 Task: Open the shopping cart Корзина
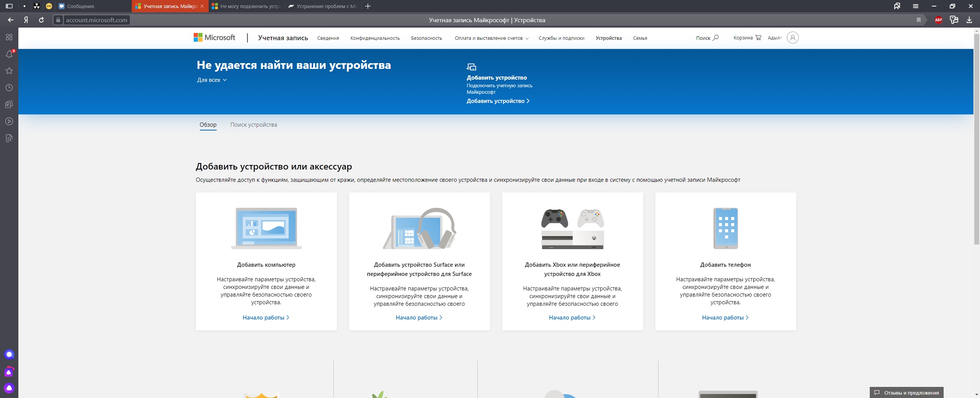pos(747,38)
